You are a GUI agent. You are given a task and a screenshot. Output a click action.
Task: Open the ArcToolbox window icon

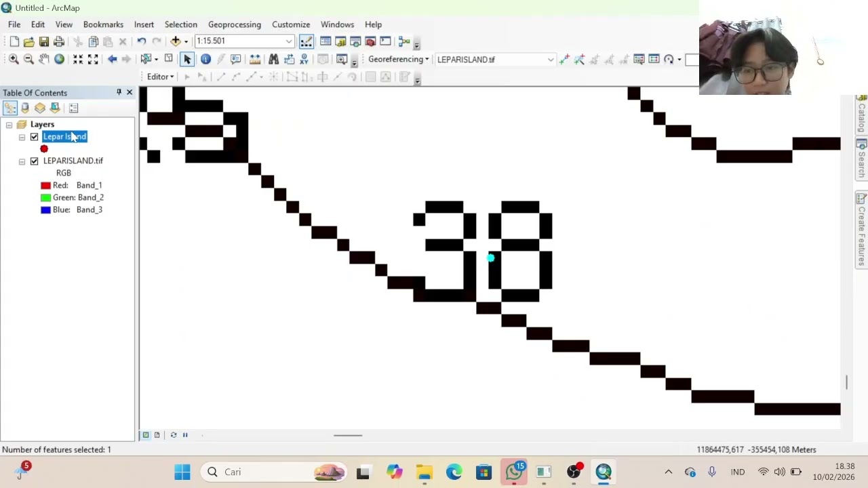370,41
